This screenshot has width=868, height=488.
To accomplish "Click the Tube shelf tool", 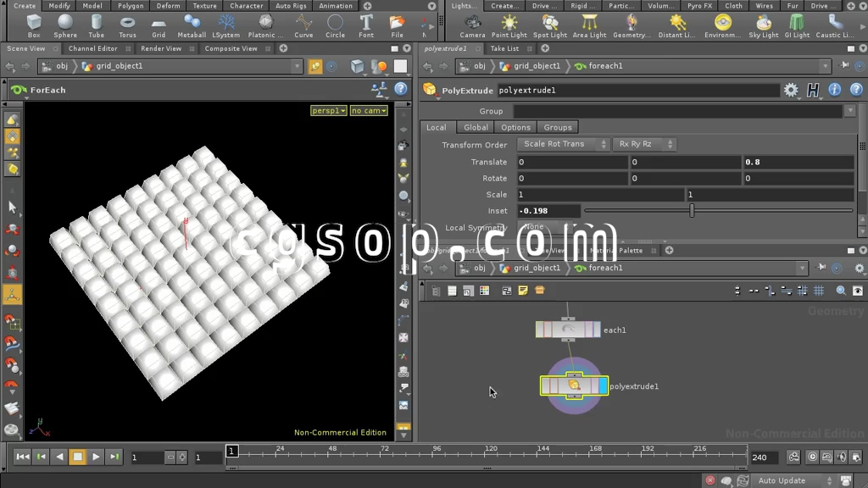I will [x=97, y=26].
